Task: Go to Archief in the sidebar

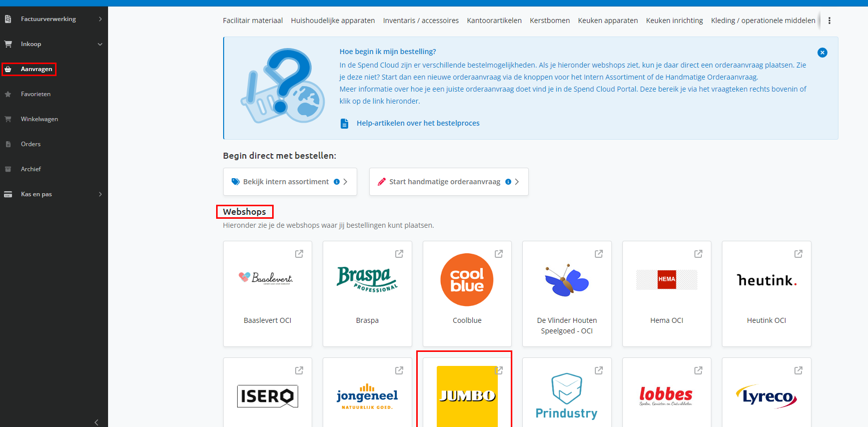Action: 31,169
